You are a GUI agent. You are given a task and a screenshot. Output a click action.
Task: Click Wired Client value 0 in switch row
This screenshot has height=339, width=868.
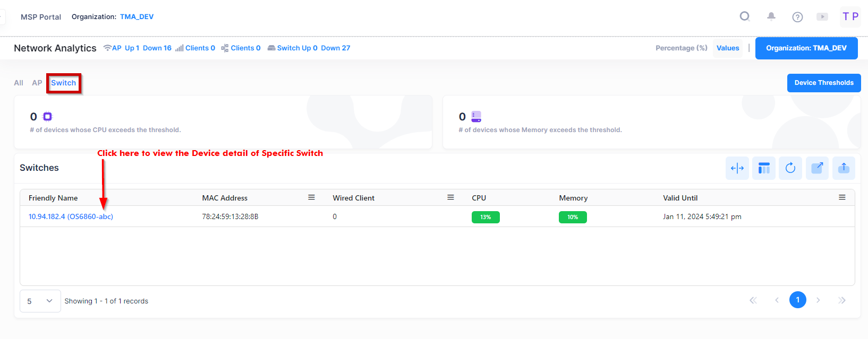(335, 216)
